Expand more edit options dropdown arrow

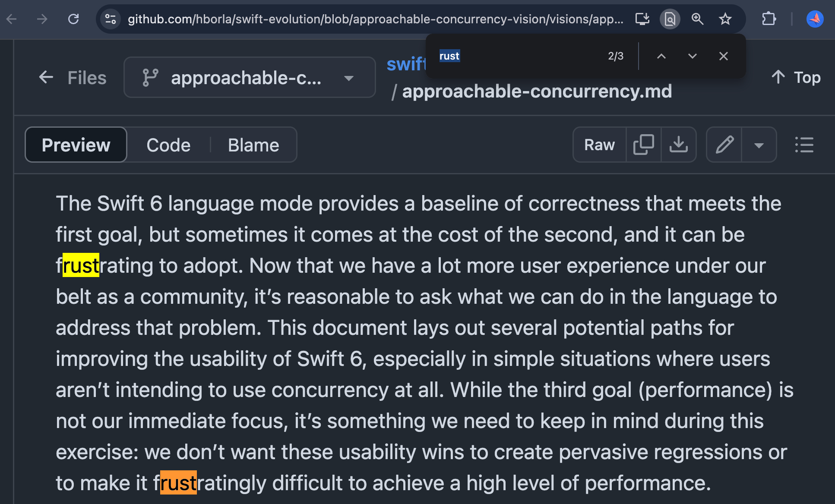click(x=759, y=145)
